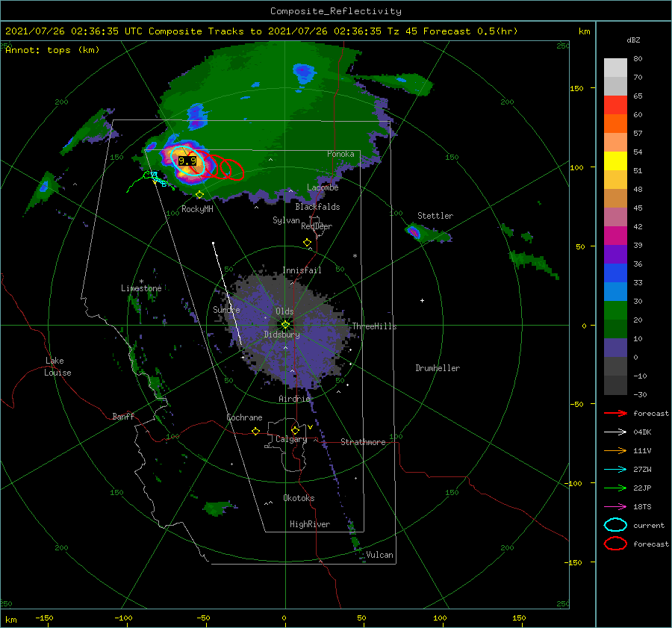Click the yellow diamond marker above Calgary

tap(295, 430)
